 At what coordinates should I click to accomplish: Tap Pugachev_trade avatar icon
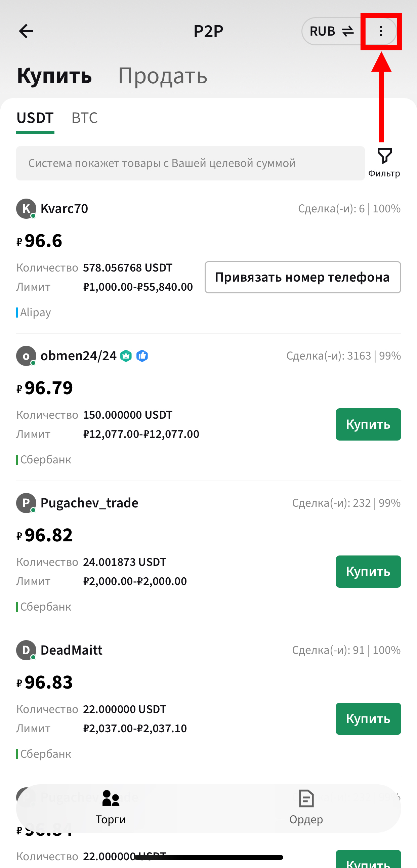click(26, 503)
